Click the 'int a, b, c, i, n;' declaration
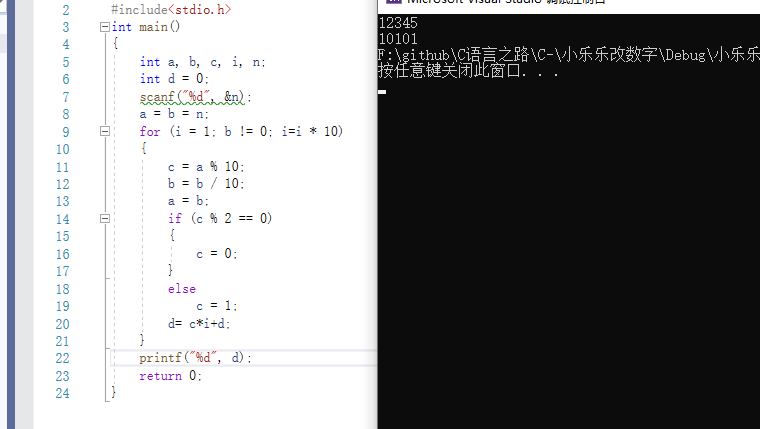The image size is (760, 429). [203, 62]
